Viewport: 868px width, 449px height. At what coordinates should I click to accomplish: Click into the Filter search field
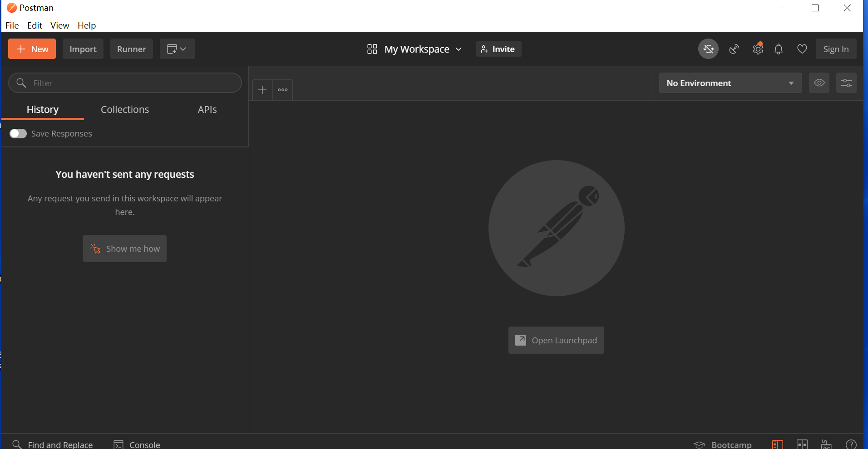tap(125, 83)
